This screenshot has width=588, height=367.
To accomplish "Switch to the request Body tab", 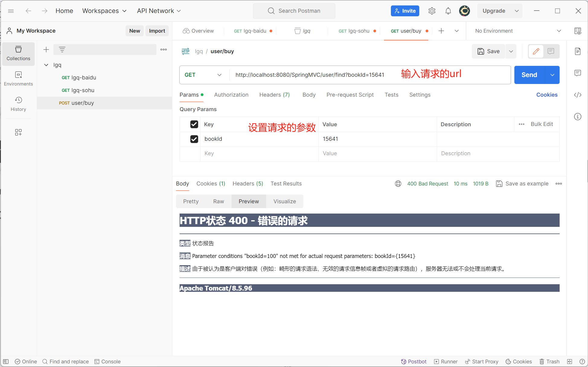I will (309, 95).
